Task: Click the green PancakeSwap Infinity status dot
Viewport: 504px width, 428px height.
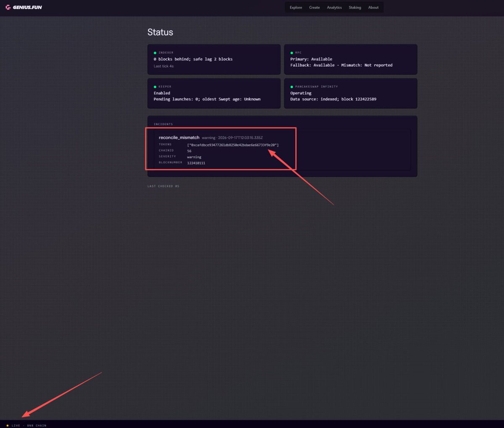Action: point(291,87)
